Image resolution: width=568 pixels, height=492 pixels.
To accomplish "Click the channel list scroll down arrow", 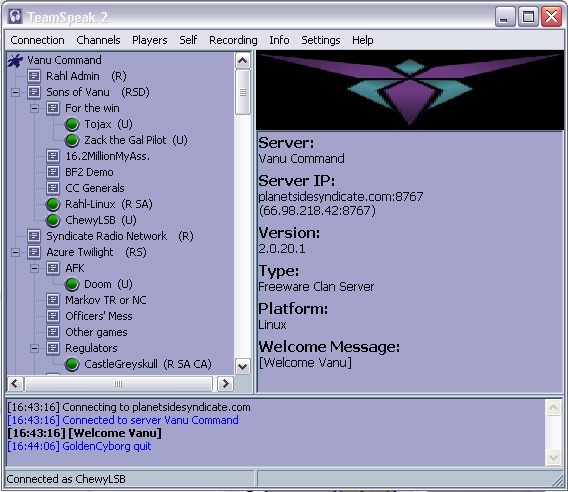I will tap(242, 367).
